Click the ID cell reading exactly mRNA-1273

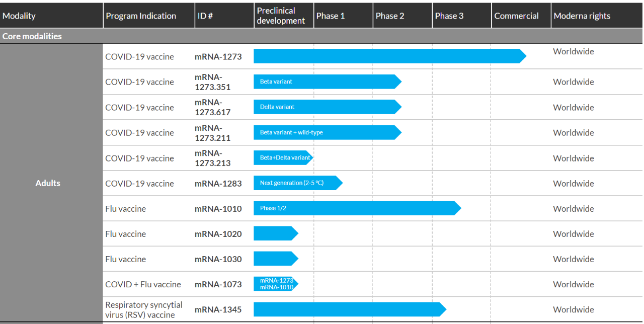tap(218, 57)
